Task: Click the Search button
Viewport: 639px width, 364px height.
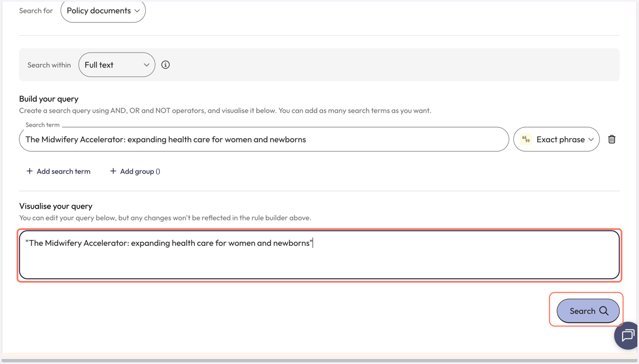Action: point(588,311)
